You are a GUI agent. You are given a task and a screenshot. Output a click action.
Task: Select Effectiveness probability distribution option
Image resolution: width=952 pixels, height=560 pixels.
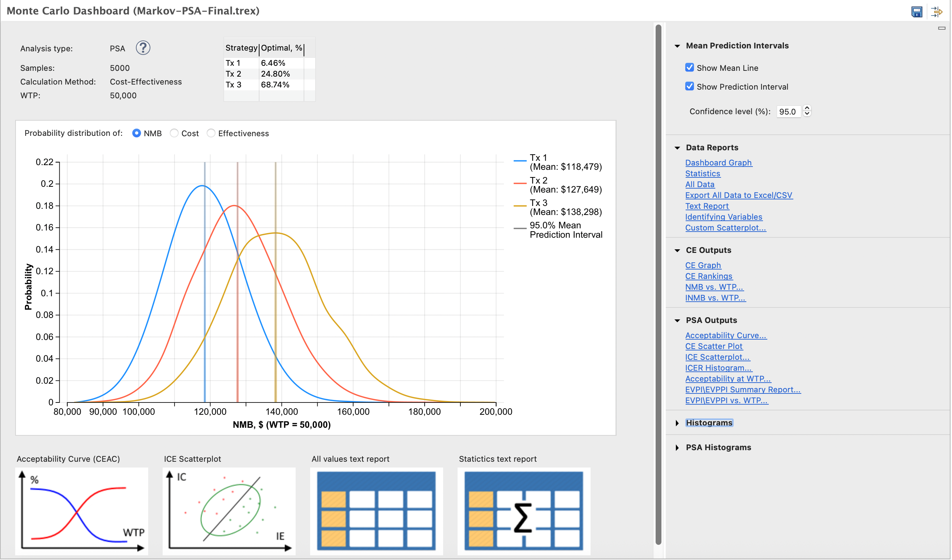click(211, 133)
